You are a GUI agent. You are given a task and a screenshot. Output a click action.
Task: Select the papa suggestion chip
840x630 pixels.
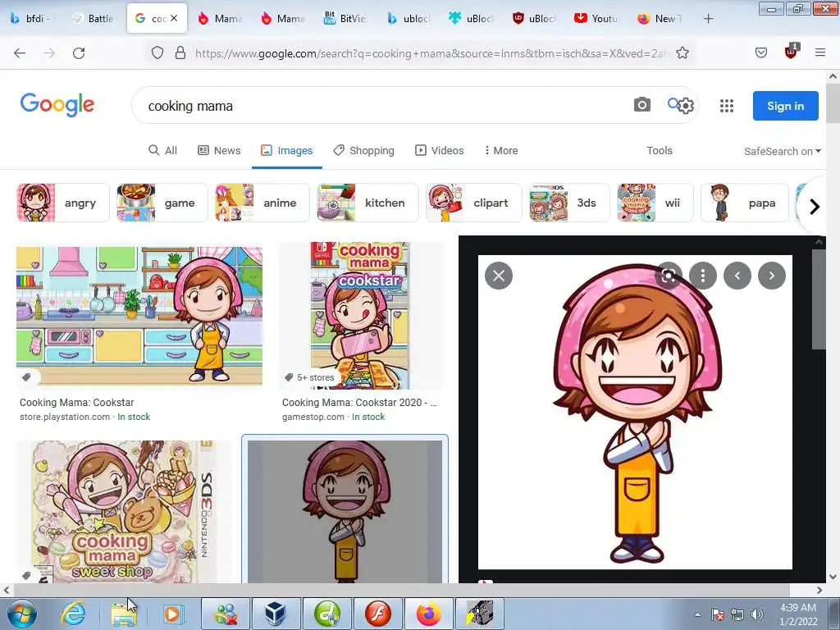pyautogui.click(x=745, y=203)
